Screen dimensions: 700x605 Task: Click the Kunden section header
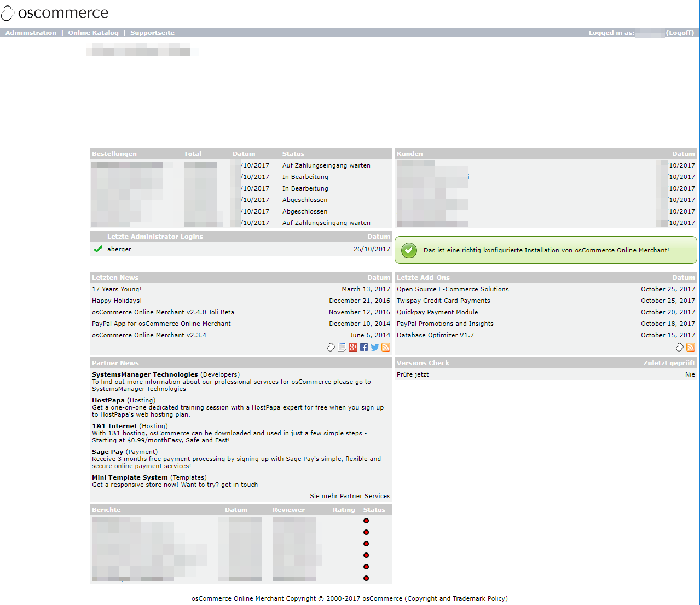pyautogui.click(x=410, y=154)
